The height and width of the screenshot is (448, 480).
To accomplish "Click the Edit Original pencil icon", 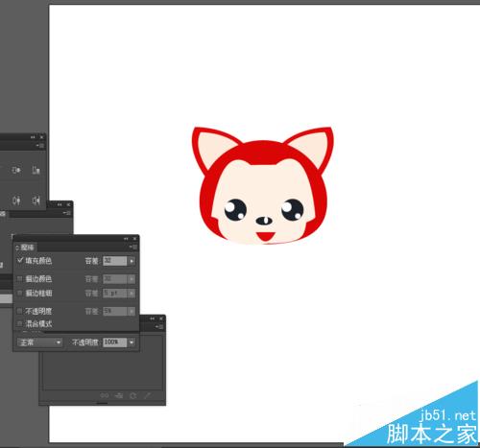I will (147, 396).
